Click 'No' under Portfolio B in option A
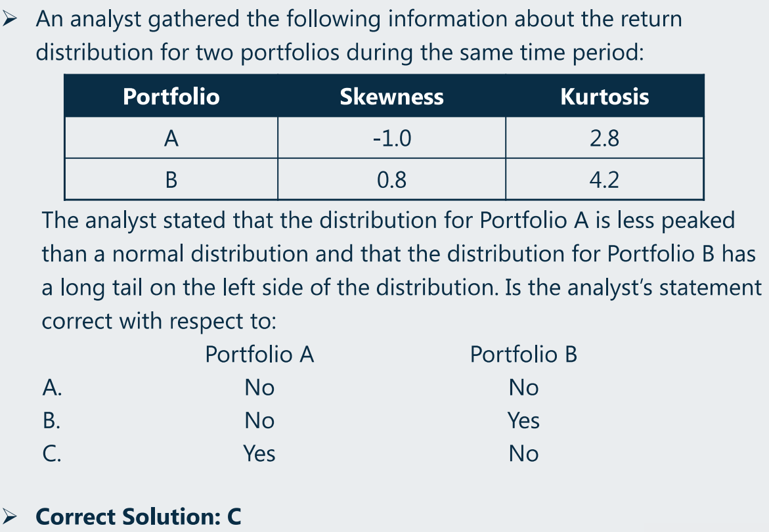Image resolution: width=769 pixels, height=532 pixels. click(524, 388)
